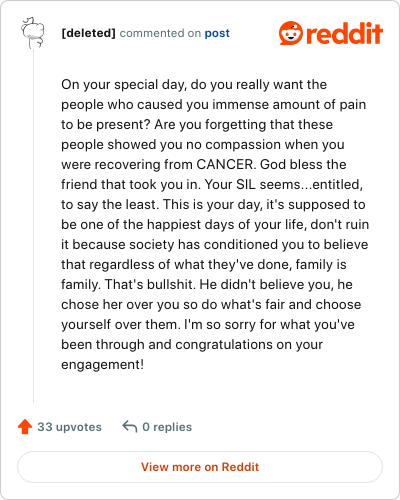Click the reply arrow icon
The width and height of the screenshot is (400, 500).
point(130,426)
